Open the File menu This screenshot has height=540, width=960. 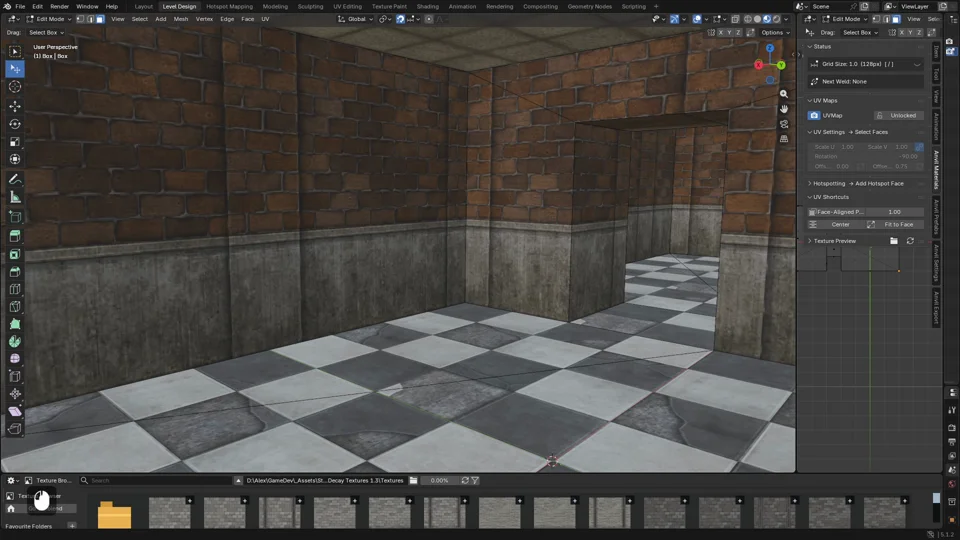(x=20, y=6)
